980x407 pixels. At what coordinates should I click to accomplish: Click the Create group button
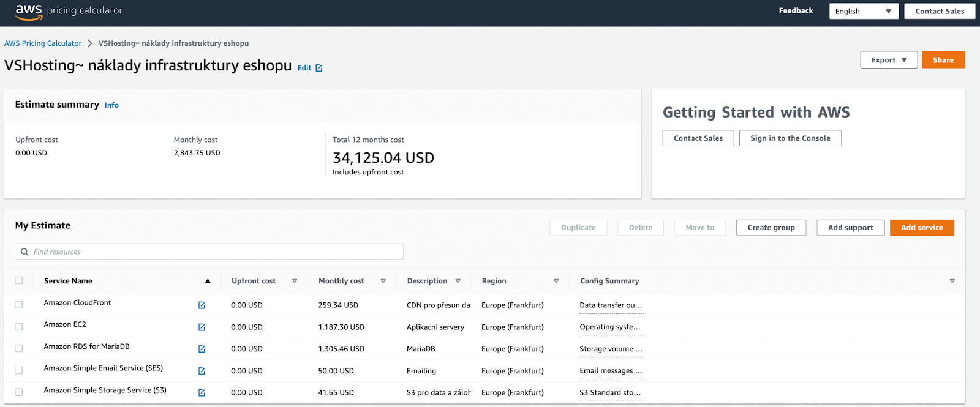click(771, 228)
